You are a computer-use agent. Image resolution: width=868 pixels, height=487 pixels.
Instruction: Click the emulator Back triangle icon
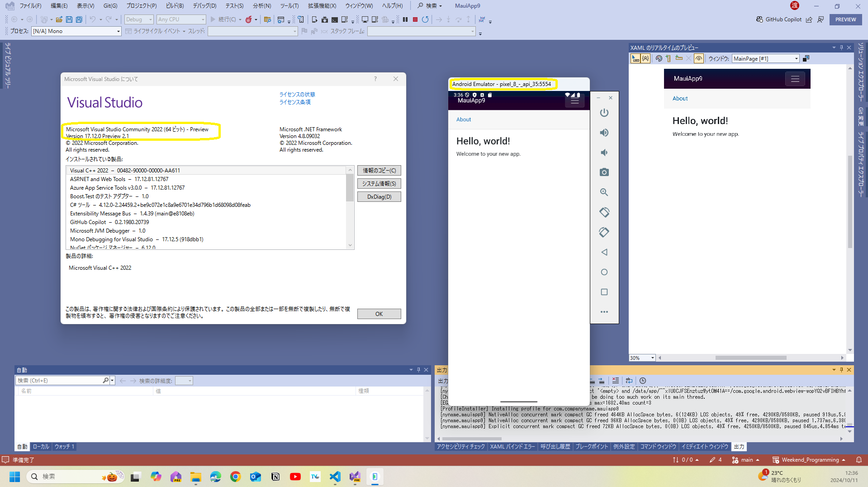click(604, 252)
